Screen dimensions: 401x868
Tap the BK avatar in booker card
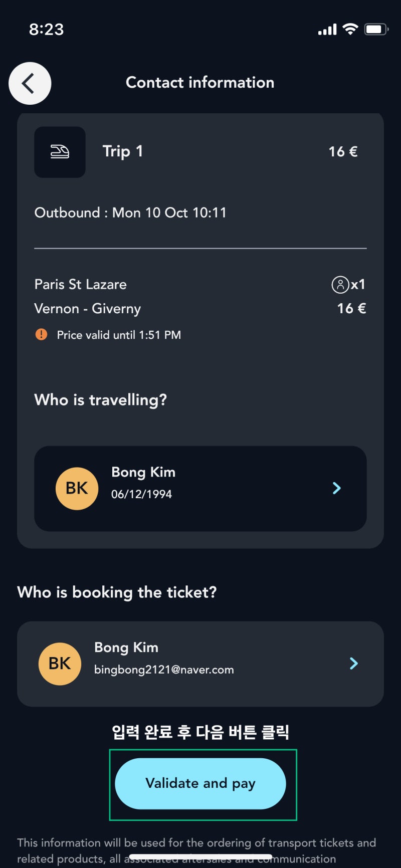(x=60, y=664)
